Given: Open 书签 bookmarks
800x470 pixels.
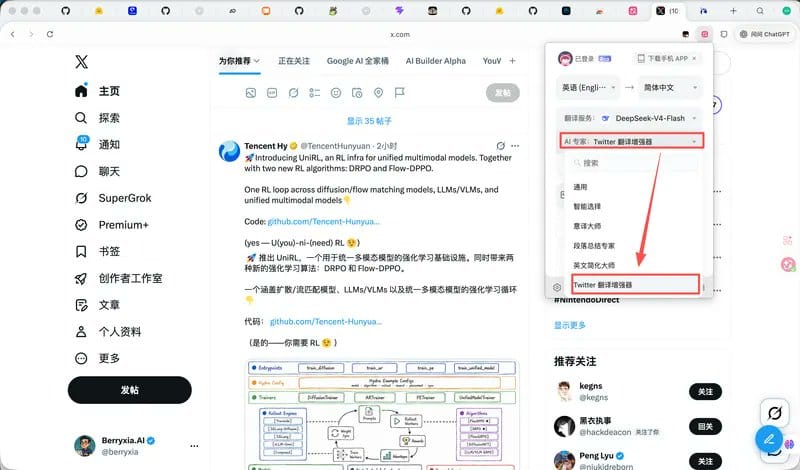Looking at the screenshot, I should tap(97, 251).
